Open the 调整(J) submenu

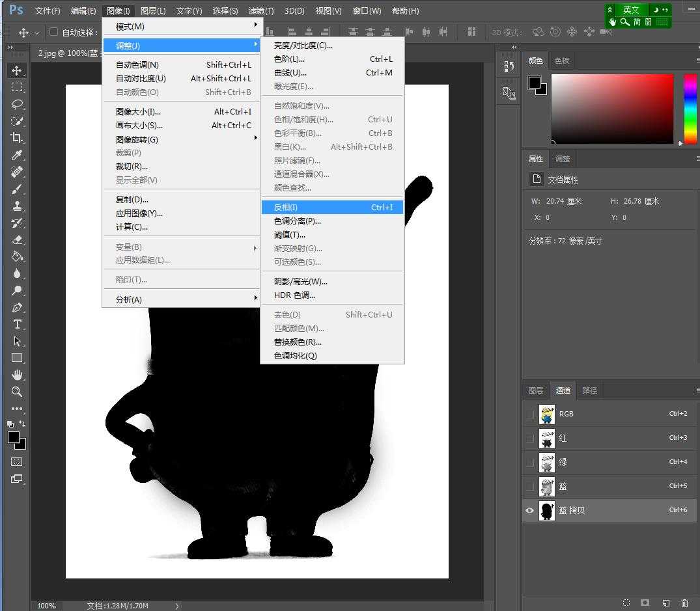click(181, 46)
